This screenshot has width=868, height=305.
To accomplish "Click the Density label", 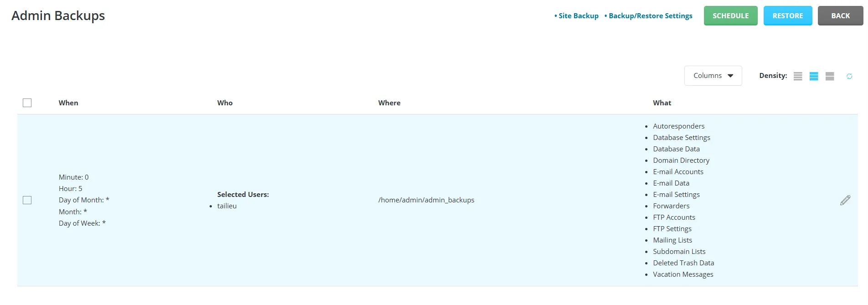I will point(773,76).
